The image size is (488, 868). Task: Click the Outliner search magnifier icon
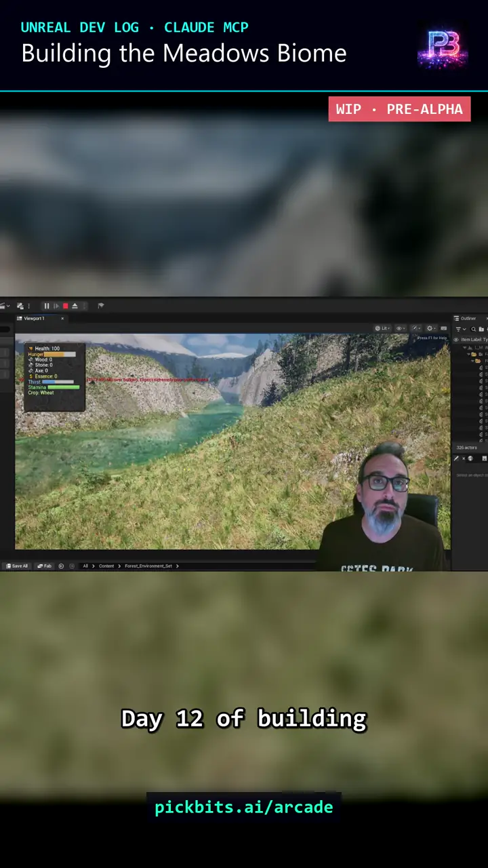coord(473,329)
